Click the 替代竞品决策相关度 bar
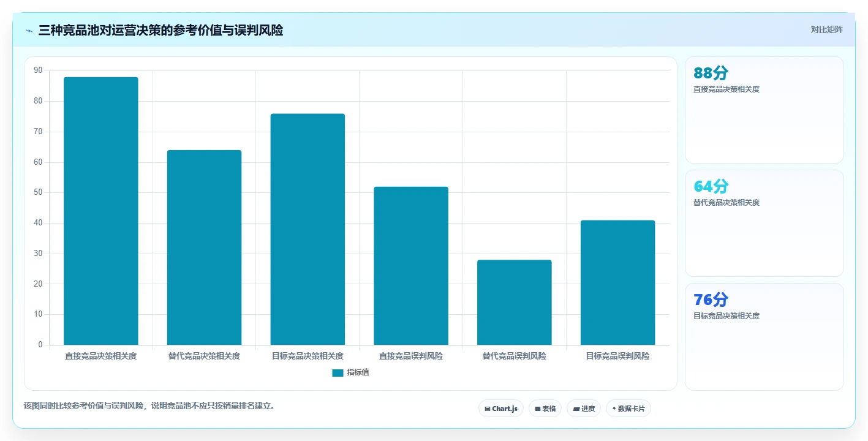Viewport: 868px width, 441px height. (x=205, y=247)
